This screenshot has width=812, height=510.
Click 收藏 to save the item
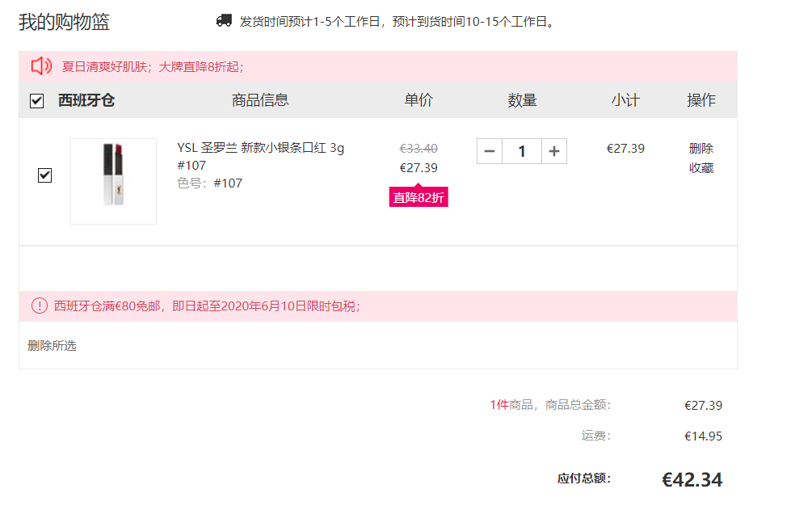coord(701,168)
